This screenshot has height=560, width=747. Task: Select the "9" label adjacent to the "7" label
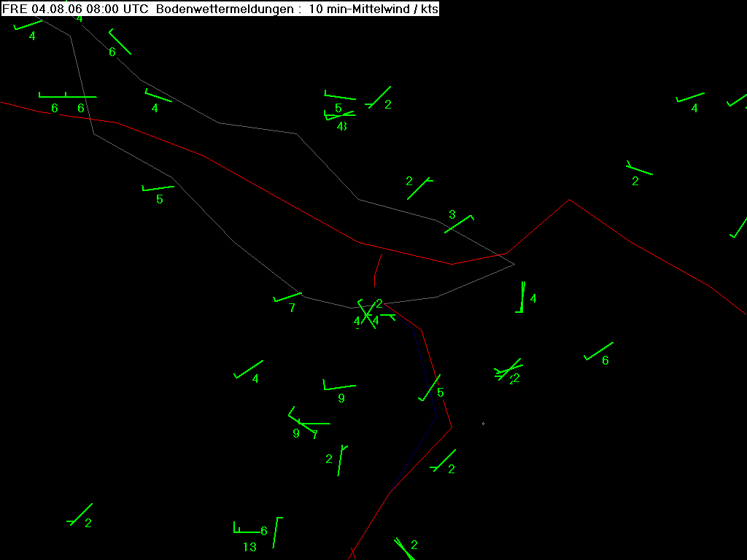point(295,433)
